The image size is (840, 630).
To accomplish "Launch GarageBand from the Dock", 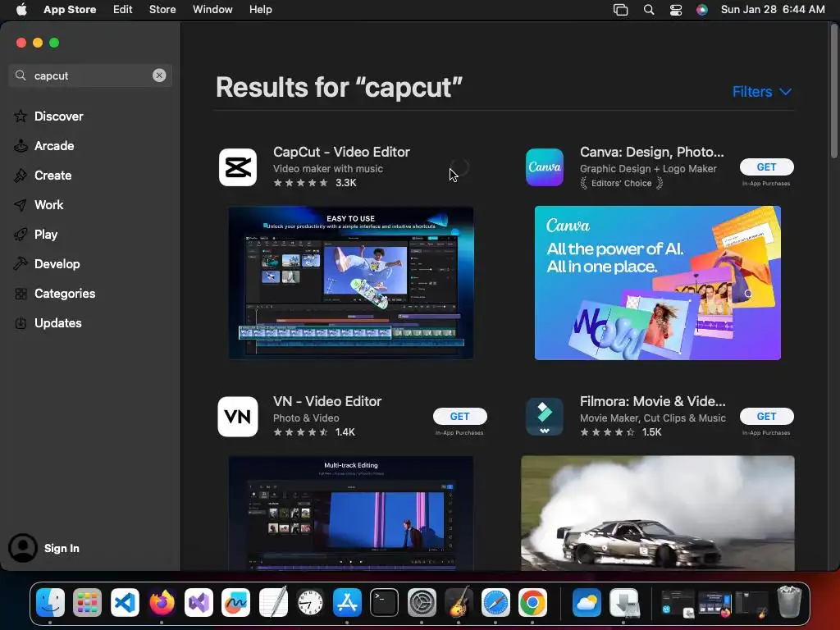I will point(459,602).
